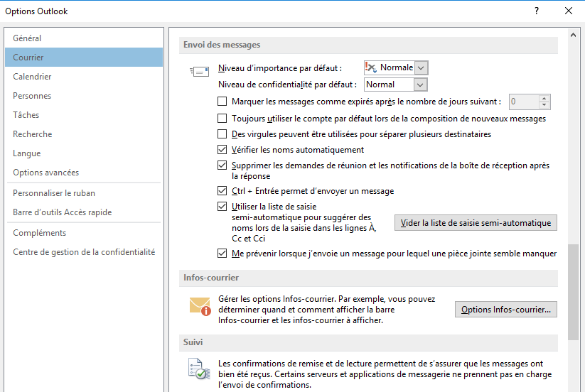Uncheck Vérifier les noms automatiquement
This screenshot has width=585, height=392.
click(222, 149)
